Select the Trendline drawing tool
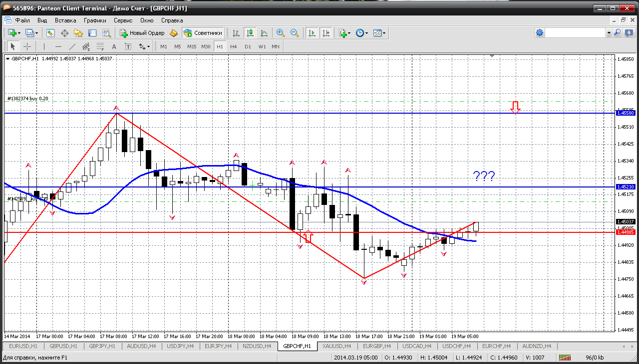 72,46
